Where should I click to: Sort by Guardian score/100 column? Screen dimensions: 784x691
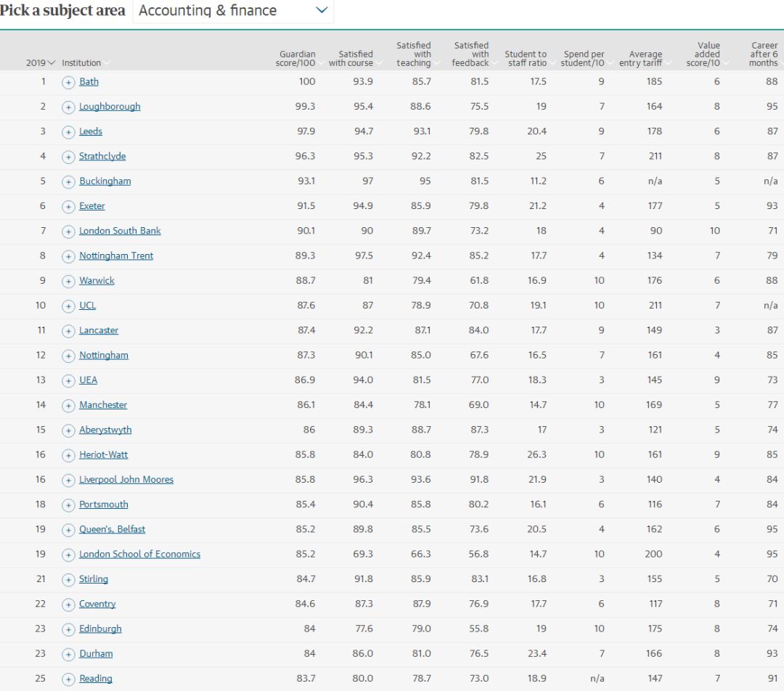pyautogui.click(x=299, y=59)
